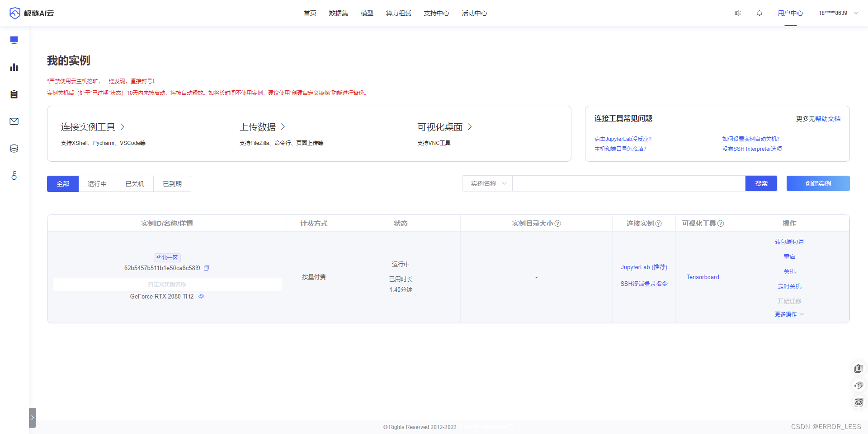Open 算力租赁 in top navigation
Viewport: 868px width, 434px height.
pos(399,13)
